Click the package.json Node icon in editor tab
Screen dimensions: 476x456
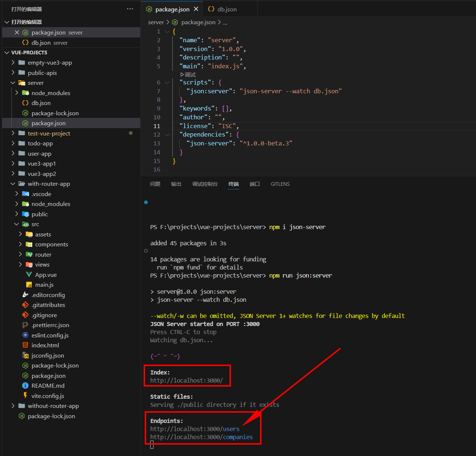[x=149, y=9]
